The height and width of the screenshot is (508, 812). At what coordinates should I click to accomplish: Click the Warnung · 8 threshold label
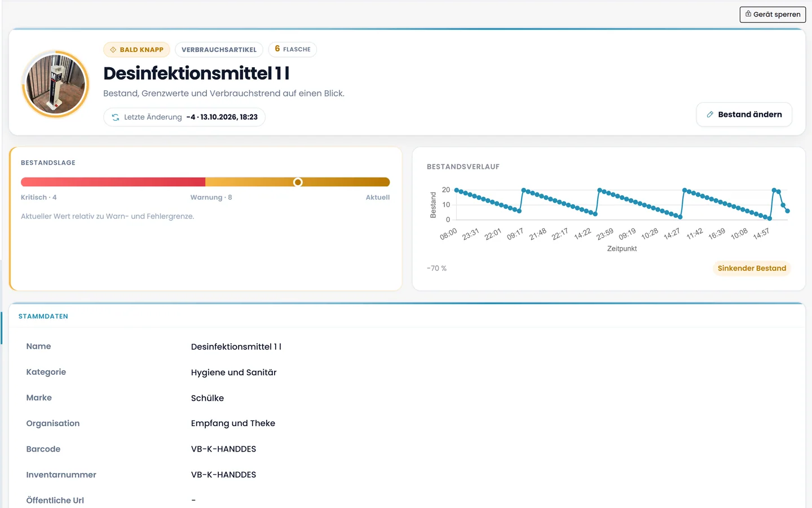tap(211, 198)
